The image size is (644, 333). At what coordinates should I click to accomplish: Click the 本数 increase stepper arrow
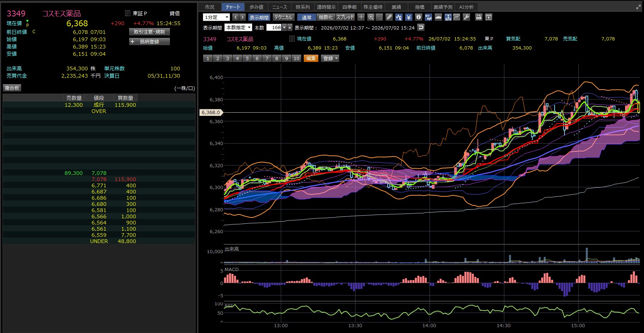click(290, 27)
